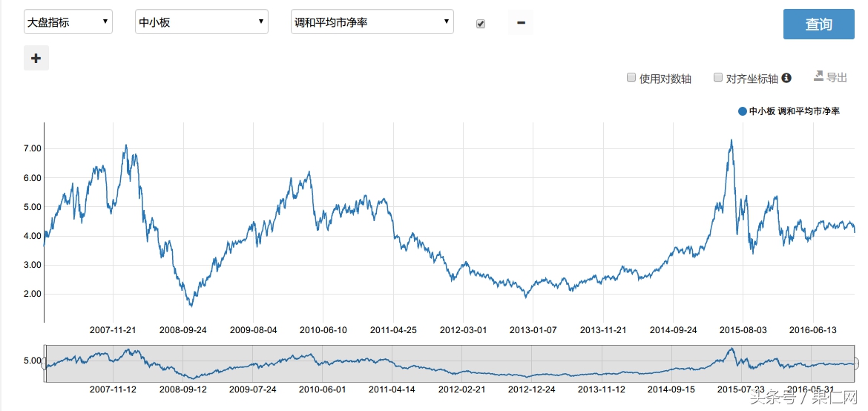Click the 导出 export icon
Screen dimensions: 868x411
tap(818, 76)
